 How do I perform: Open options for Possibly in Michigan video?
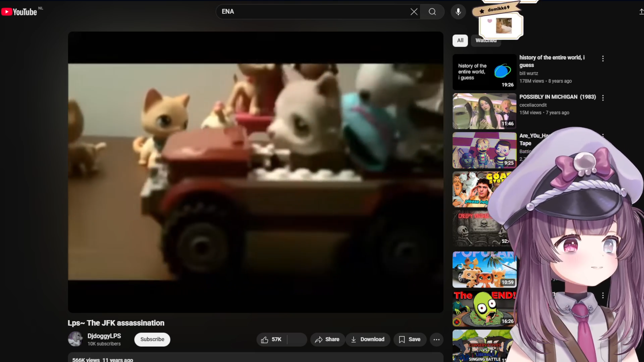click(603, 98)
